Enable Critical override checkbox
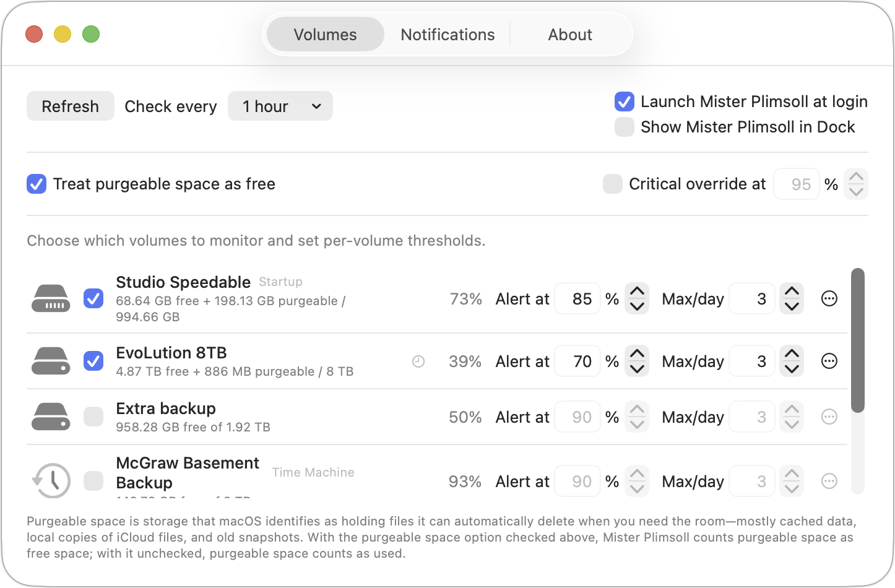The width and height of the screenshot is (895, 588). [x=613, y=184]
